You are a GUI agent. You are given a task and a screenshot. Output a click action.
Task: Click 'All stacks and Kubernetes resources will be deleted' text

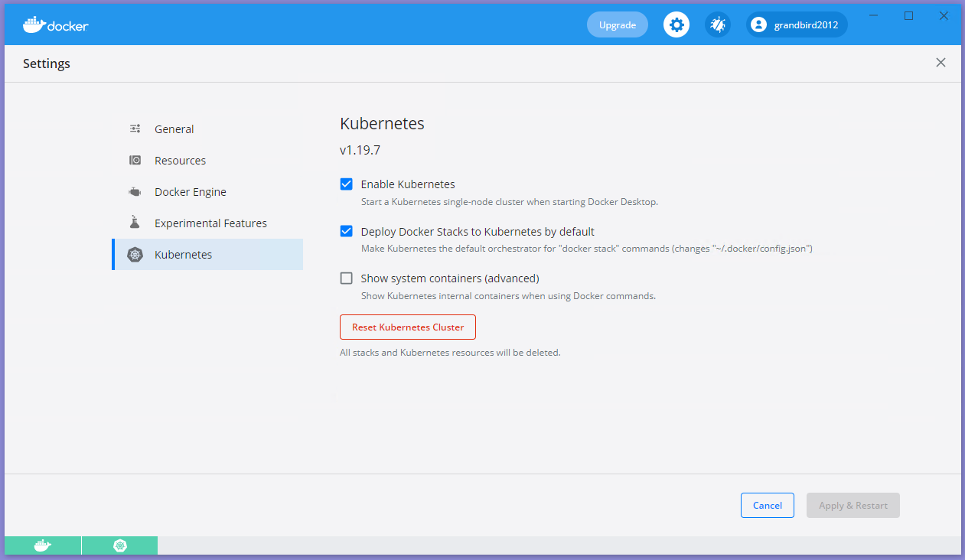tap(450, 353)
